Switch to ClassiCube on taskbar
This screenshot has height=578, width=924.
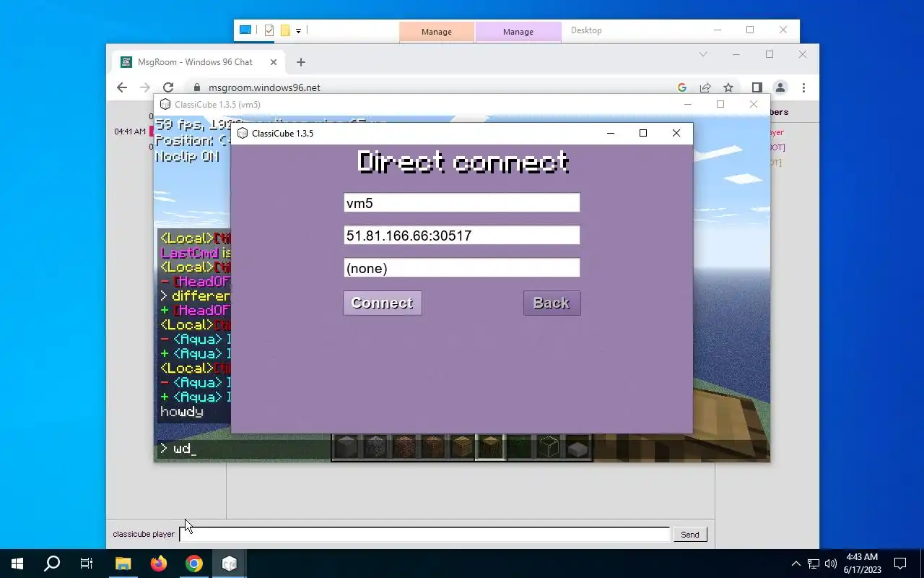coord(230,564)
